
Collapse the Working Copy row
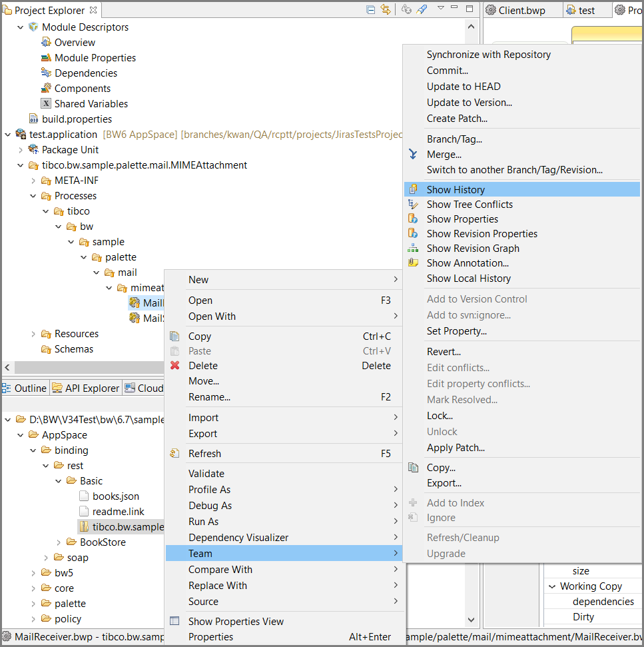[x=552, y=586]
